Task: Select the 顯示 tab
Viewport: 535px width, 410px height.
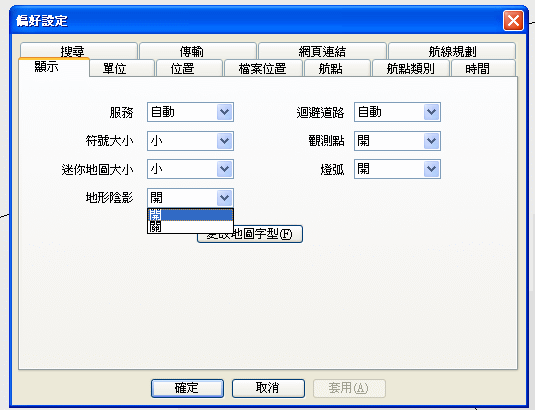Action: 54,67
